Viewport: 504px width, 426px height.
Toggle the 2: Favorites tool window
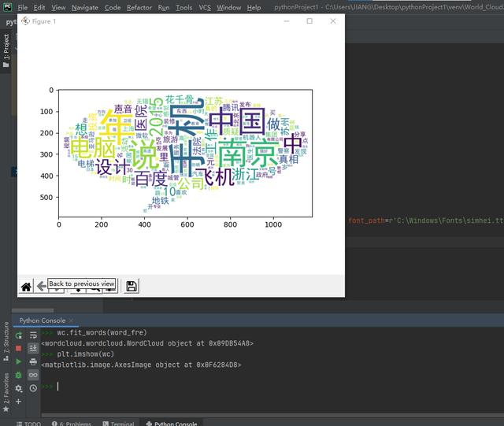pos(6,392)
